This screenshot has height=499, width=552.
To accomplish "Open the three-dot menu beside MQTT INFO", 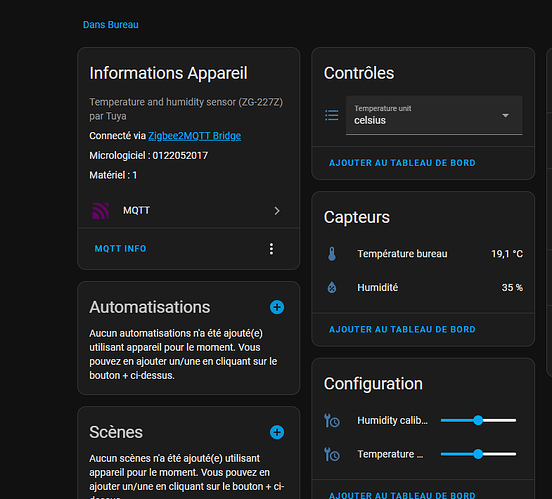I will click(271, 249).
